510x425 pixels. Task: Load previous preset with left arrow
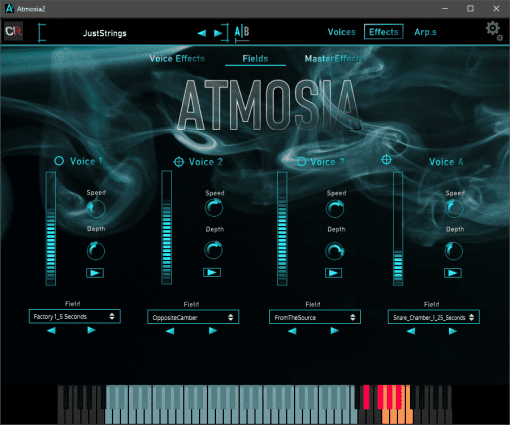tap(202, 33)
